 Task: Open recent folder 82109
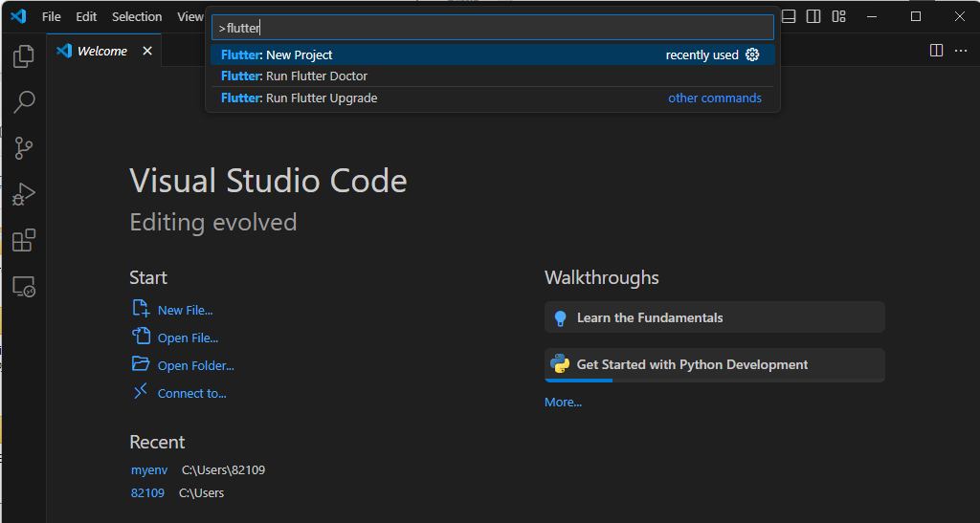[147, 493]
